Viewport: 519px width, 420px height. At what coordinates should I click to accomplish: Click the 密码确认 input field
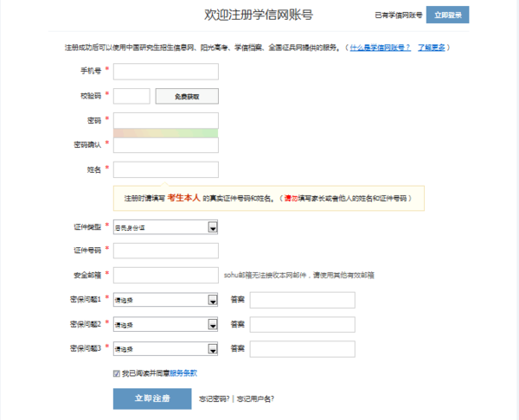(165, 145)
